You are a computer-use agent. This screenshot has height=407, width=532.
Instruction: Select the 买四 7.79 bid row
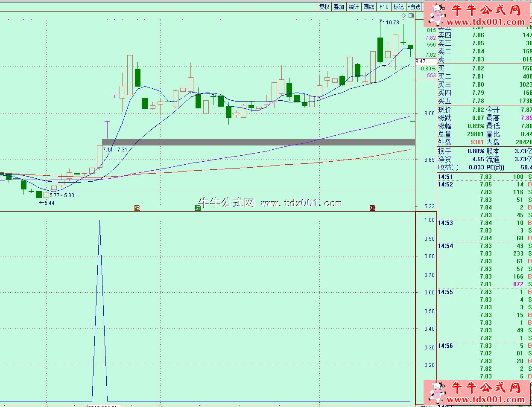tap(485, 93)
